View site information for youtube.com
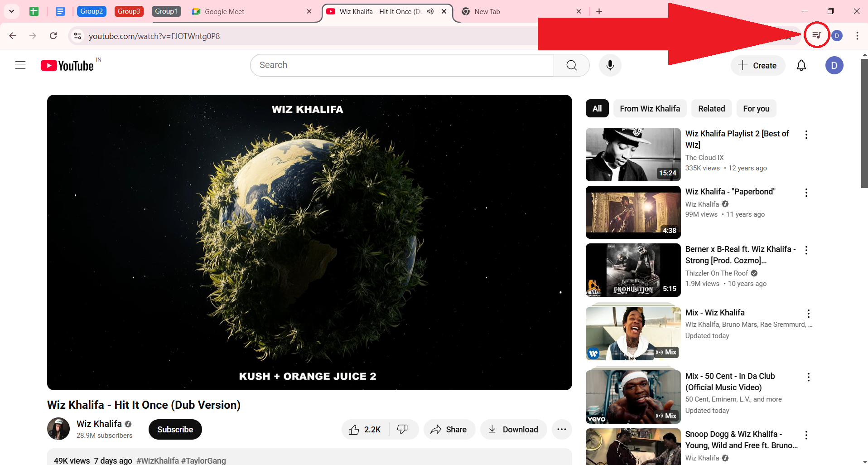 (77, 36)
